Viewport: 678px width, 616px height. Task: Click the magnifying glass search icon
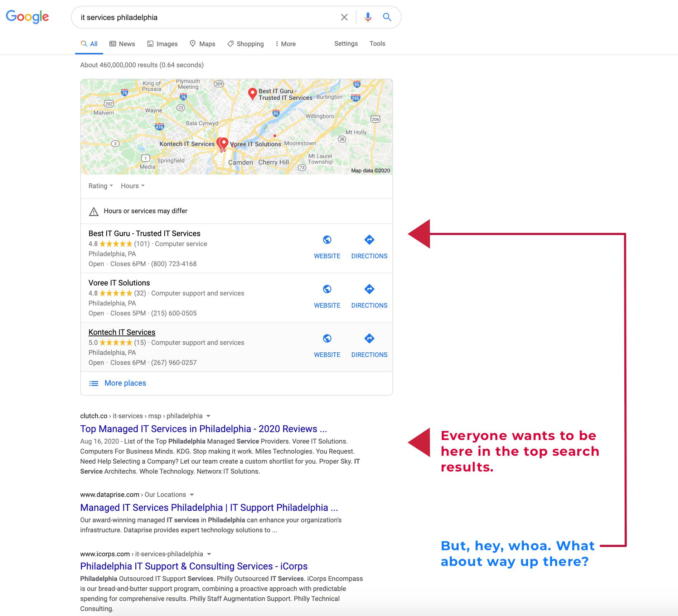point(387,17)
